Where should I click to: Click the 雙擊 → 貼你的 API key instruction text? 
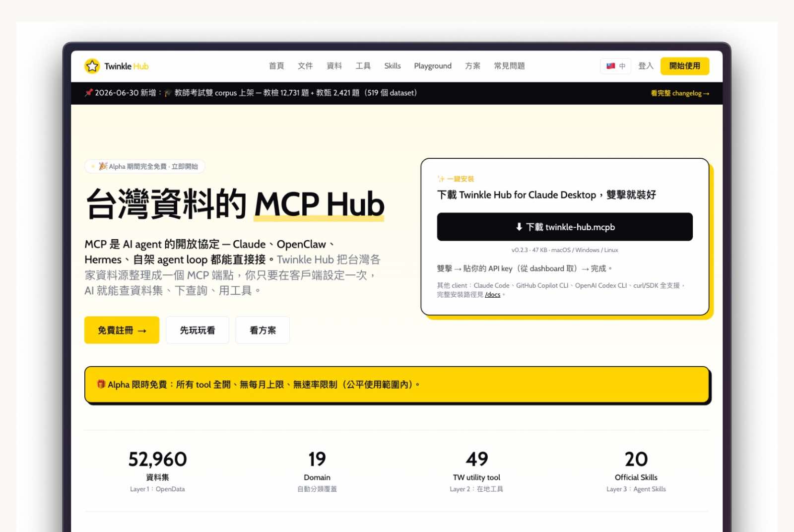525,268
